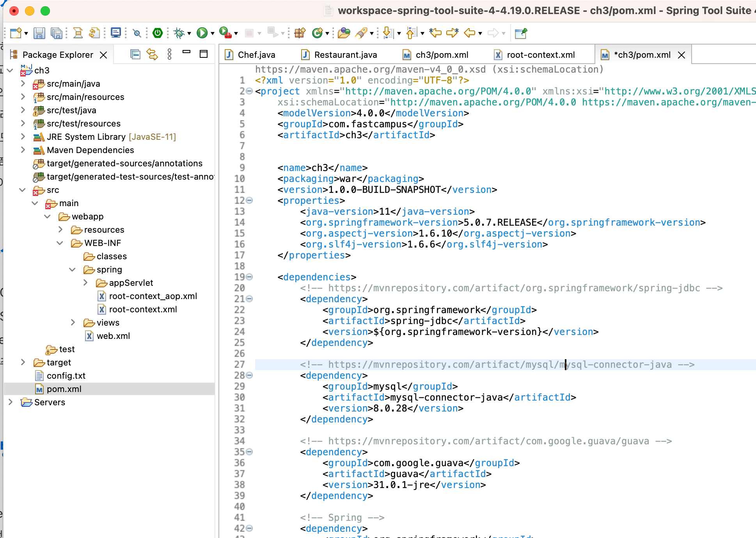756x538 pixels.
Task: Expand the Maven Dependencies tree node
Action: [23, 150]
